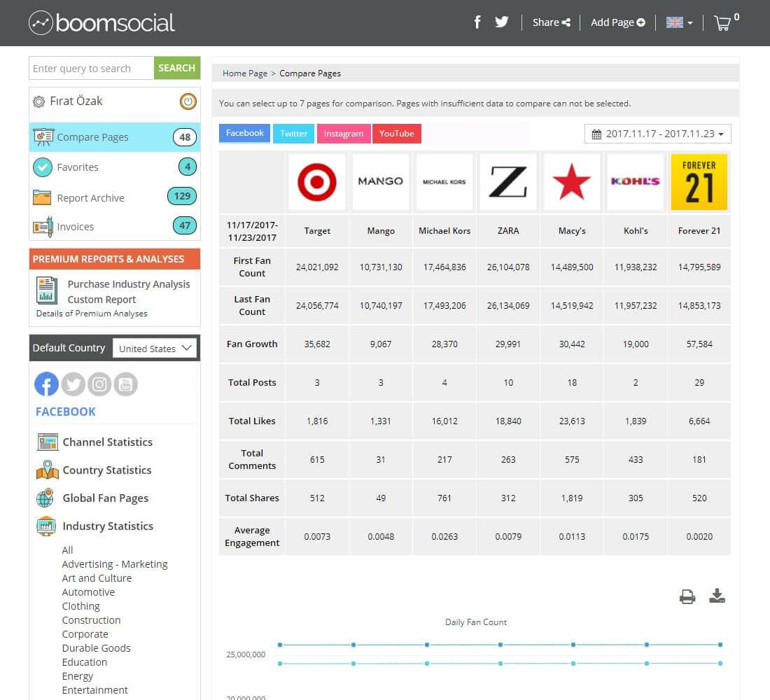Click the Macy's red star logo

pos(572,182)
